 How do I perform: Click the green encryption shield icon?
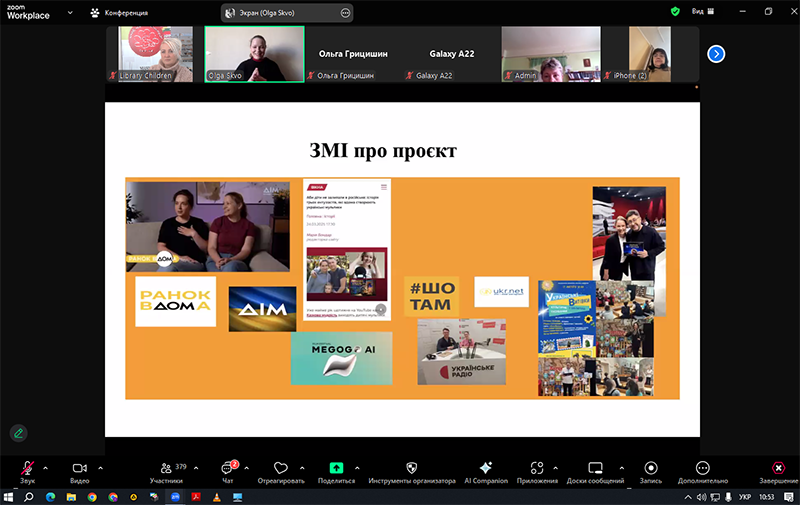coord(675,11)
